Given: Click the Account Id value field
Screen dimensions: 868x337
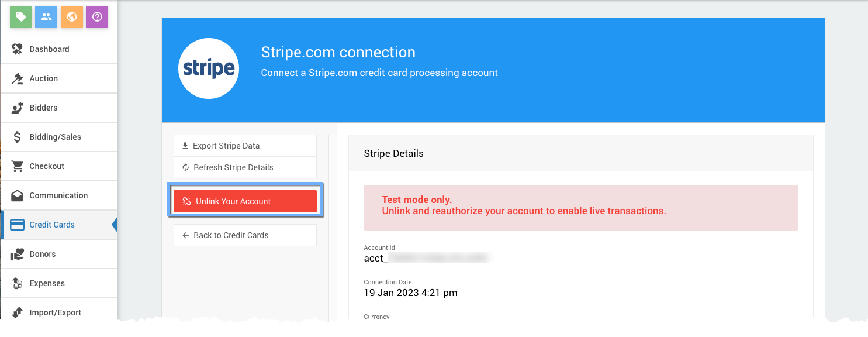Looking at the screenshot, I should coord(426,258).
